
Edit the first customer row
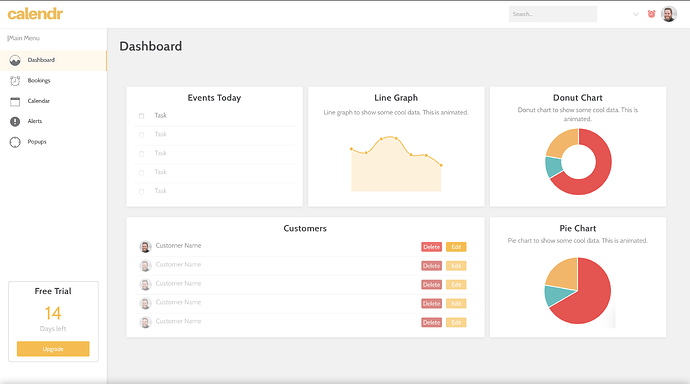coord(456,247)
